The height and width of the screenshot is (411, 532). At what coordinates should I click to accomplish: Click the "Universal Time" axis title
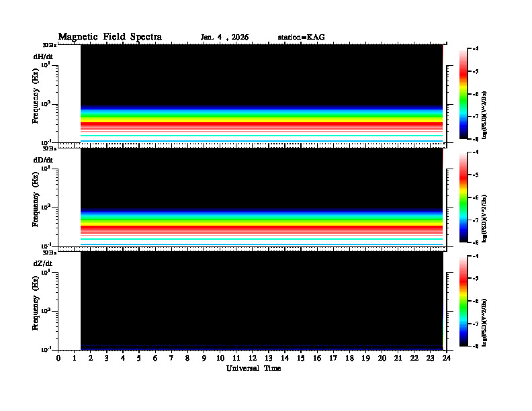point(254,368)
